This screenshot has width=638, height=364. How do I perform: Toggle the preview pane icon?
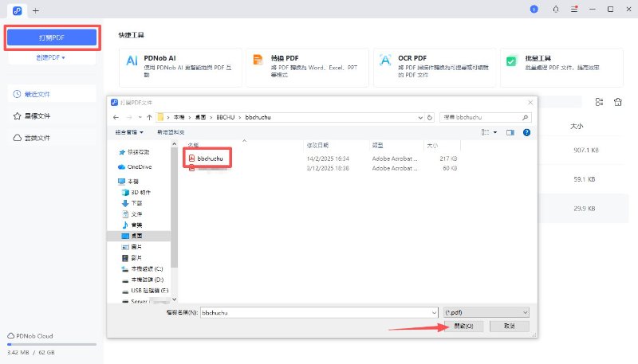pyautogui.click(x=510, y=132)
